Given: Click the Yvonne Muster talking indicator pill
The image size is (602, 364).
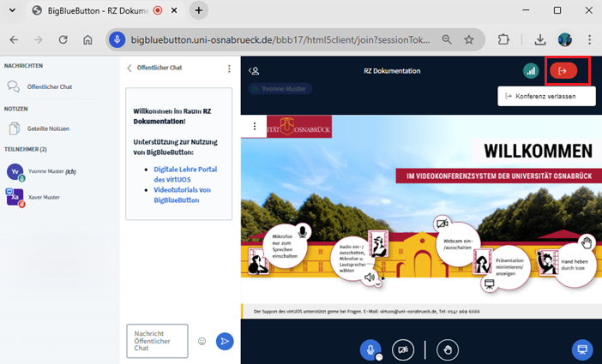Looking at the screenshot, I should click(280, 88).
